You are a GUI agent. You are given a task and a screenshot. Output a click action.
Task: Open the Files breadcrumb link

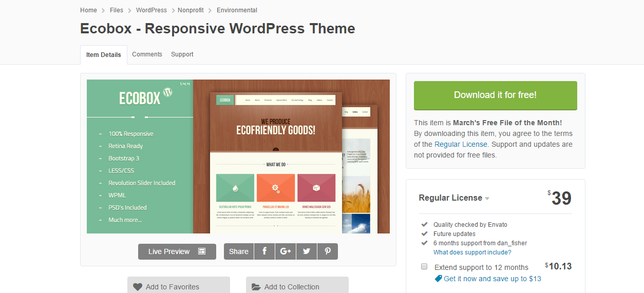pyautogui.click(x=117, y=10)
